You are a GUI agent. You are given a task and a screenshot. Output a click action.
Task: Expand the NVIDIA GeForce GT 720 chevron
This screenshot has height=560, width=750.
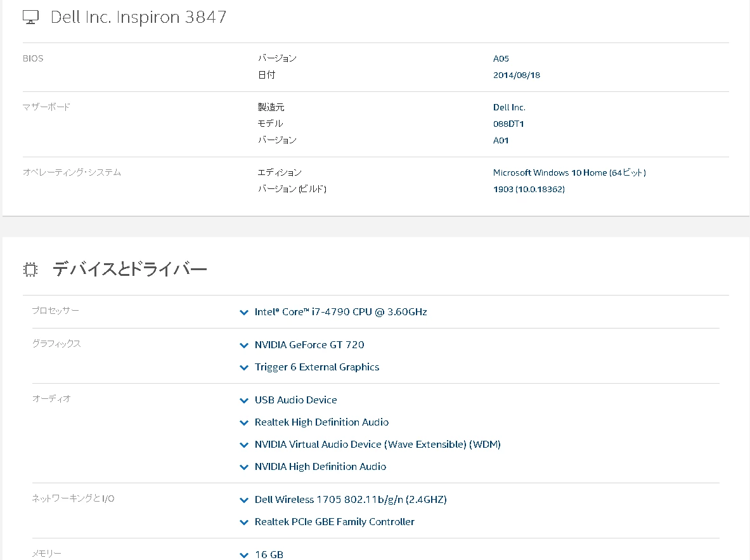244,346
